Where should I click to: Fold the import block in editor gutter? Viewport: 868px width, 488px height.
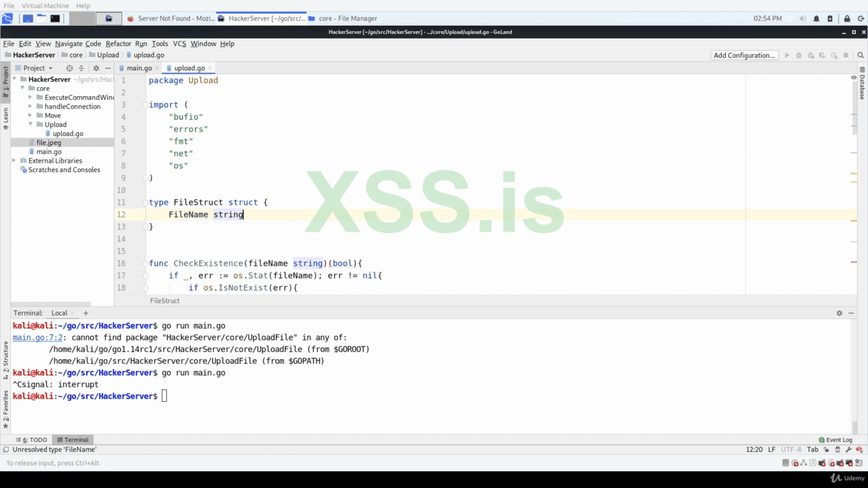point(146,105)
